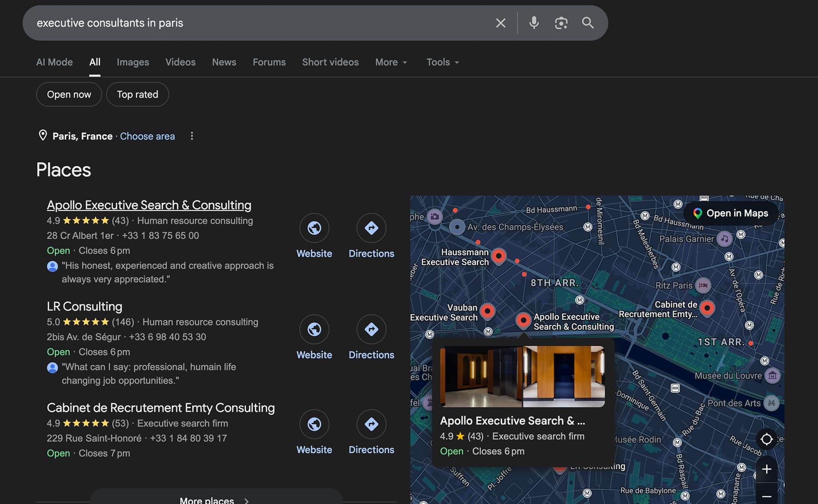Expand the Tools dropdown

(443, 62)
